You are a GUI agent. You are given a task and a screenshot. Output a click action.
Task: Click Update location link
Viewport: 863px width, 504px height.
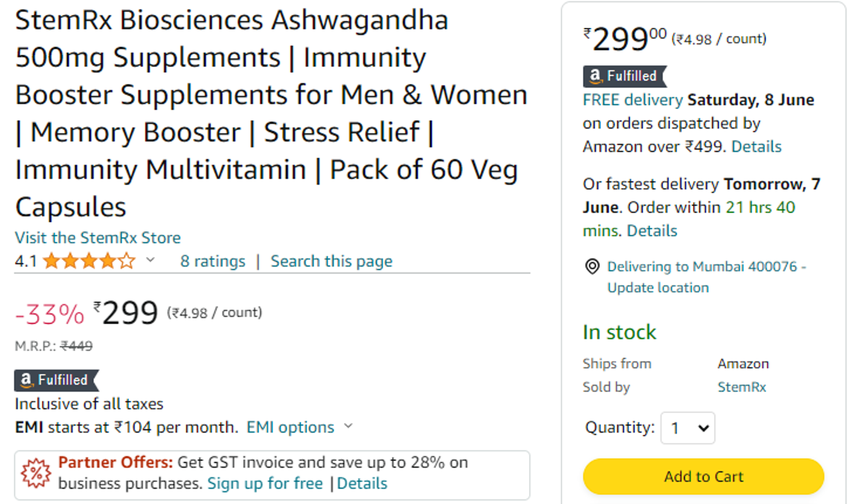tap(658, 288)
